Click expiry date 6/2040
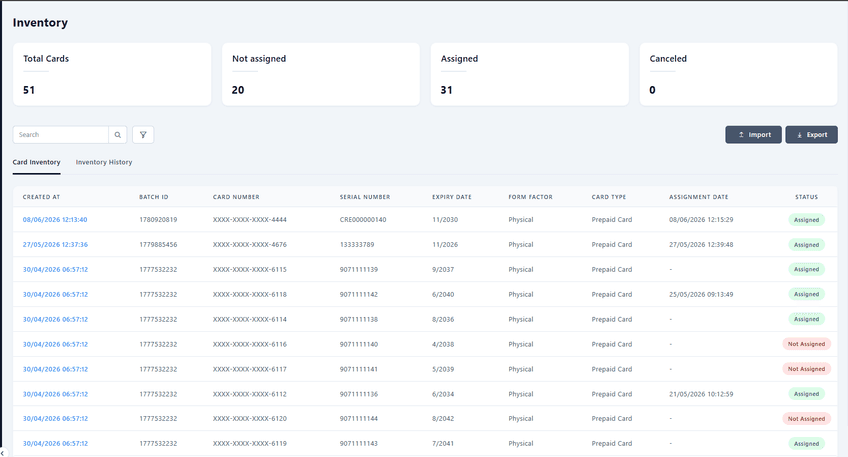Image resolution: width=848 pixels, height=457 pixels. tap(443, 294)
